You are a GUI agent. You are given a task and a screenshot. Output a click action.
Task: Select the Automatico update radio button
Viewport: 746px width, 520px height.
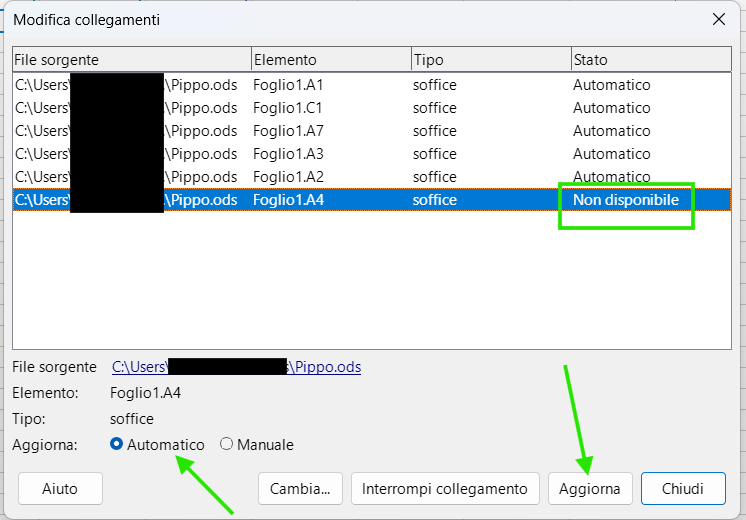click(117, 444)
